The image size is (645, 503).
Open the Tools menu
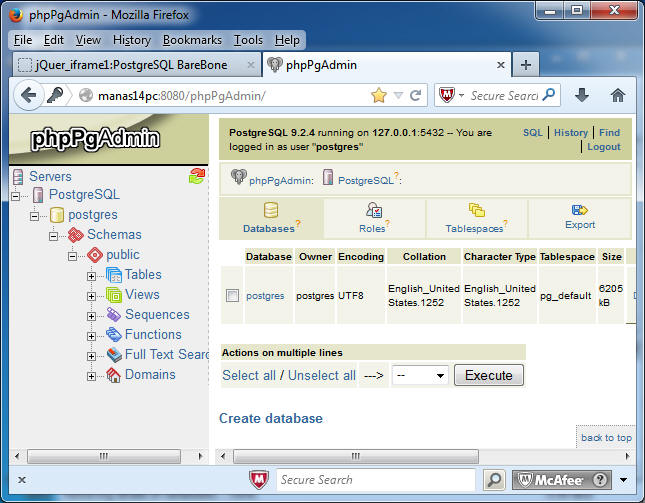(x=248, y=40)
